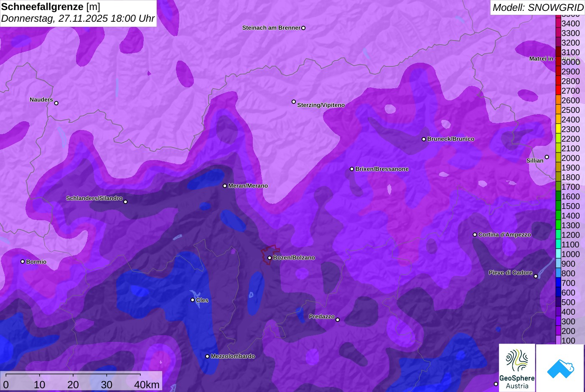Screen dimensions: 585x392
Task: Click the date Donnerstag, 27.11.2025 18:00 Uhr
Action: (x=78, y=19)
